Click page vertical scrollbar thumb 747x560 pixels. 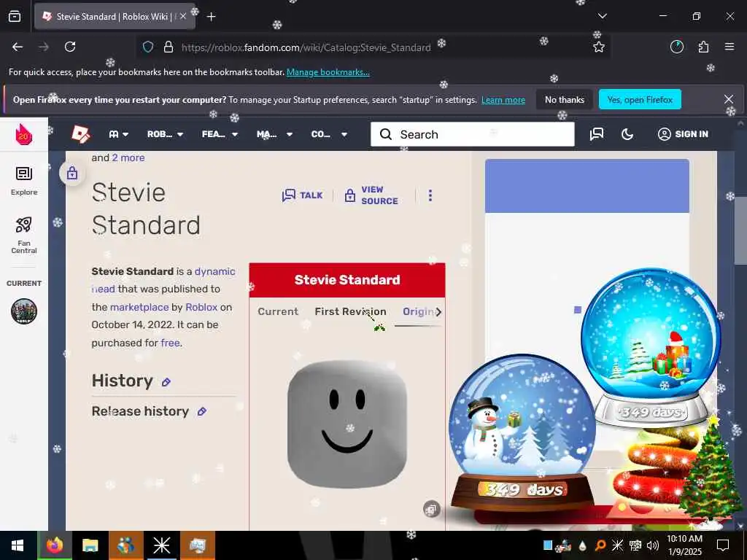740,230
